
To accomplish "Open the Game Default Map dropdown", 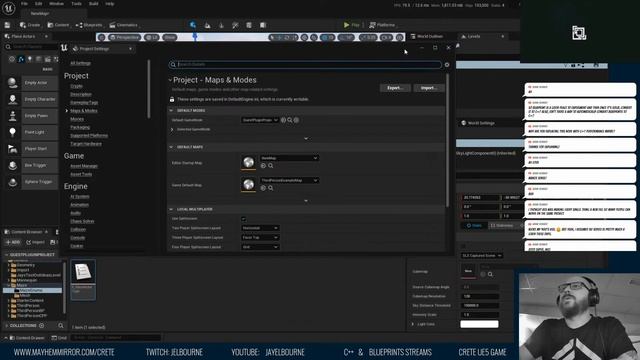I will (x=289, y=180).
